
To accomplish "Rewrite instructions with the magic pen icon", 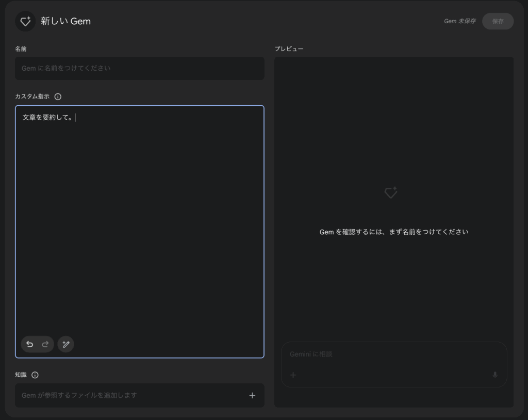I will click(x=65, y=344).
